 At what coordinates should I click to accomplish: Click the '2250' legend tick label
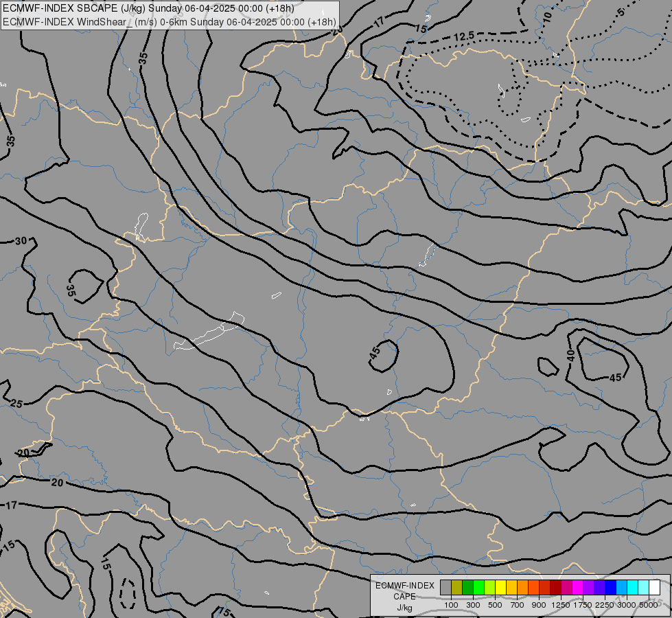tap(605, 605)
